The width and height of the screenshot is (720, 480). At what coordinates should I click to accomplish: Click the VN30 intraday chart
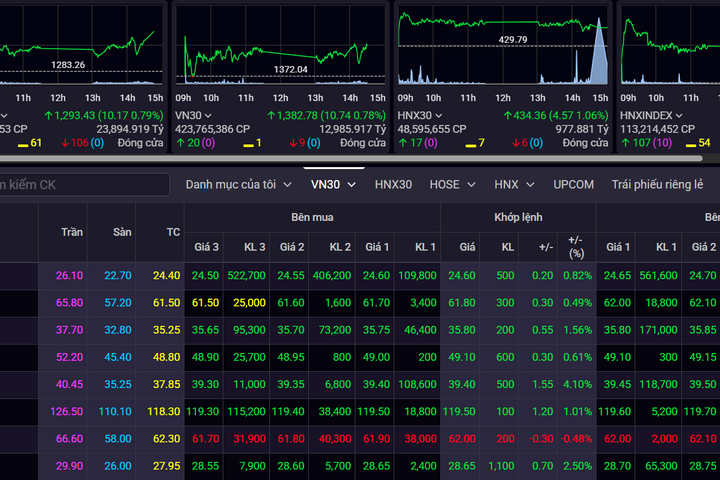coord(280,45)
